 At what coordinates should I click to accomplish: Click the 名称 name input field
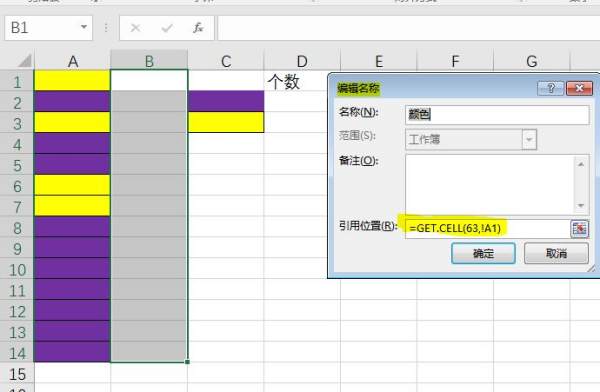click(497, 114)
